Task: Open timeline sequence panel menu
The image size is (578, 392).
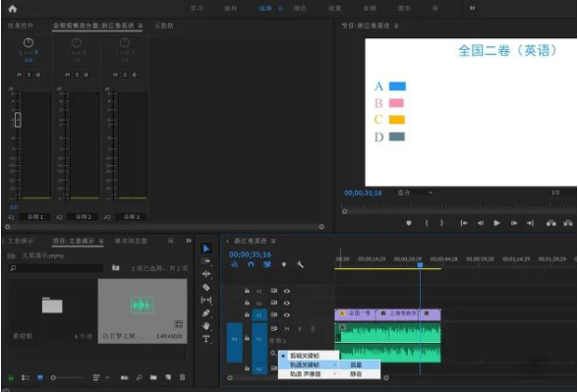Action: [273, 242]
